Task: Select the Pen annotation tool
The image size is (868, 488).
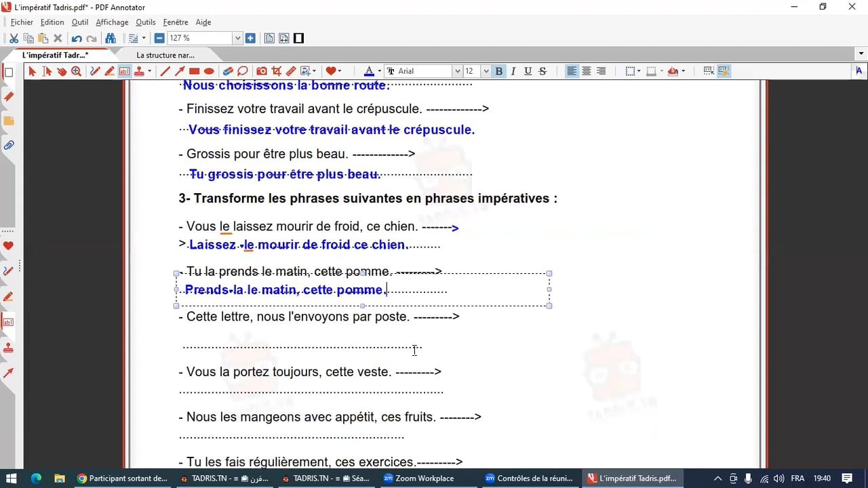Action: coord(95,71)
